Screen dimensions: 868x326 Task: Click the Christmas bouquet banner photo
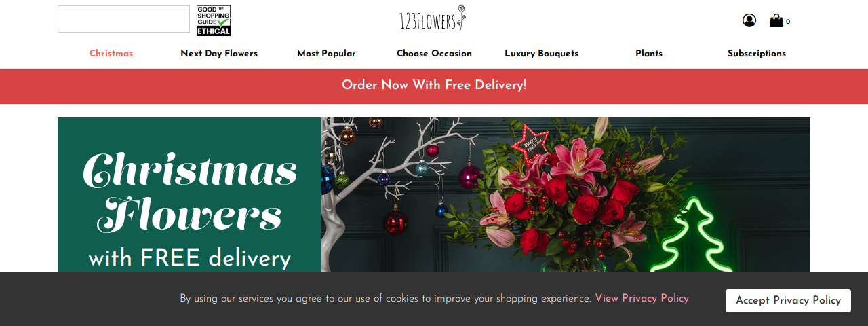coord(566,195)
